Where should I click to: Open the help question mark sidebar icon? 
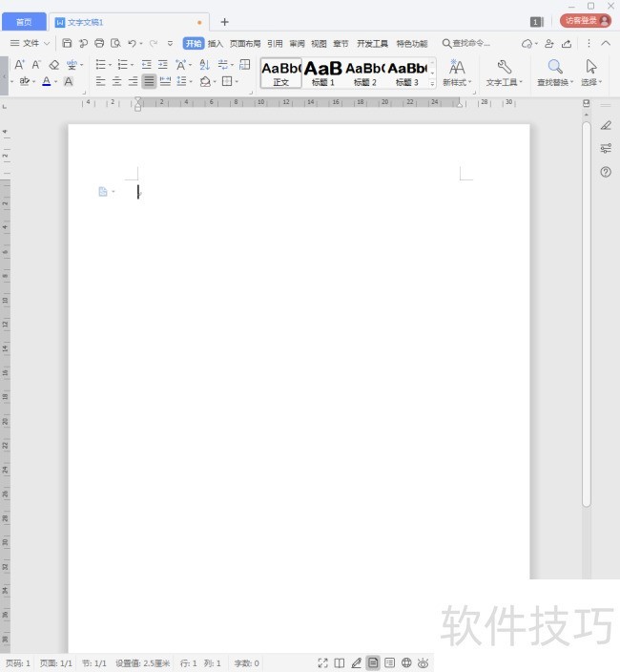tap(606, 172)
